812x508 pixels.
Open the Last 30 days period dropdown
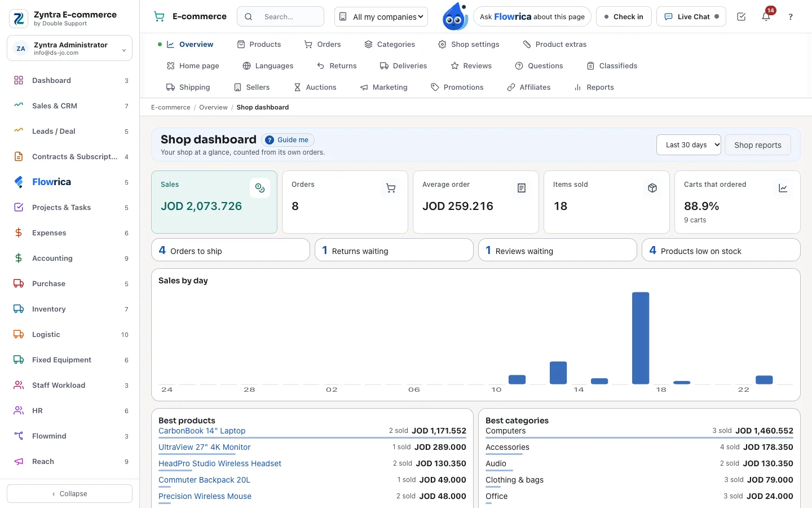689,145
